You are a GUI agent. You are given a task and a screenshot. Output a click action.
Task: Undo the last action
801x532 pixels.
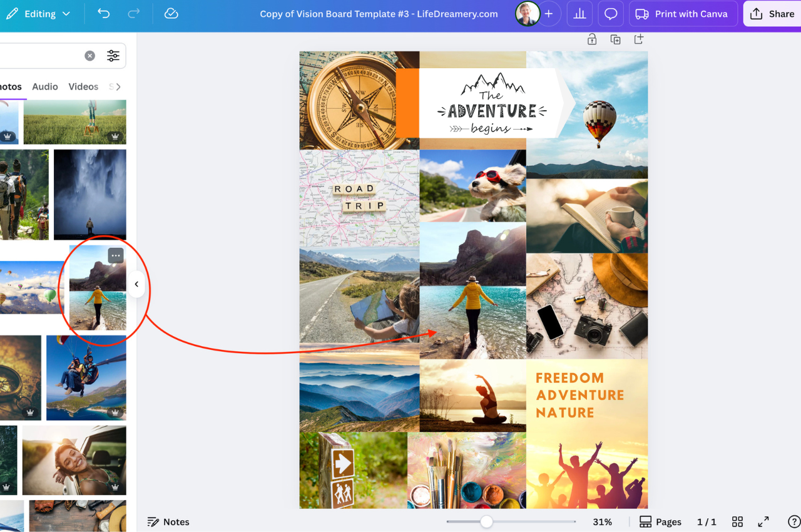104,14
